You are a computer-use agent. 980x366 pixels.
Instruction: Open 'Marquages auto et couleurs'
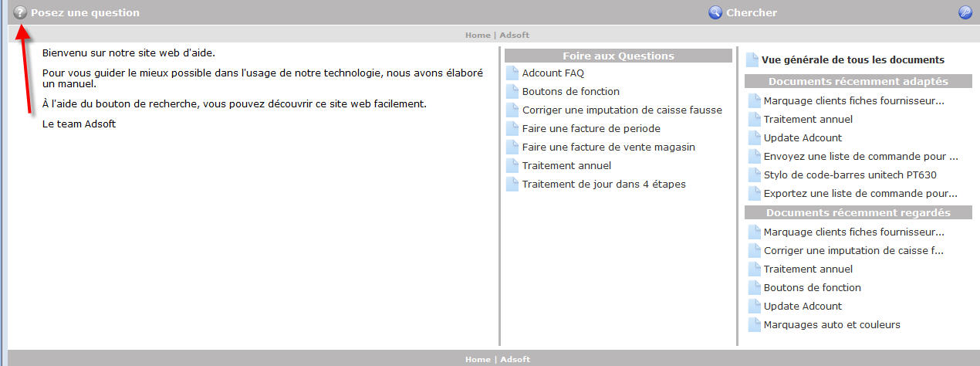coord(832,325)
